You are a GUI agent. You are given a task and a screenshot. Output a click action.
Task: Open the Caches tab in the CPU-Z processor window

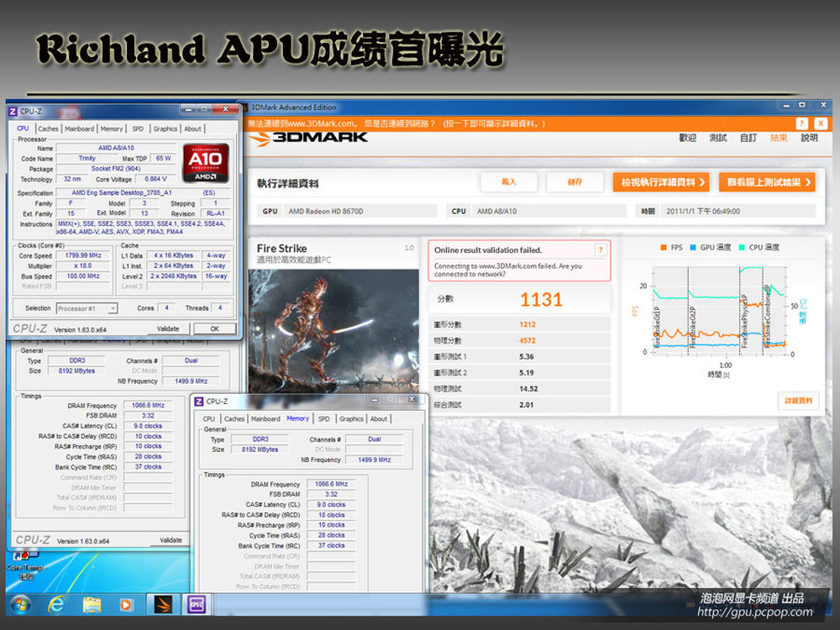(48, 129)
